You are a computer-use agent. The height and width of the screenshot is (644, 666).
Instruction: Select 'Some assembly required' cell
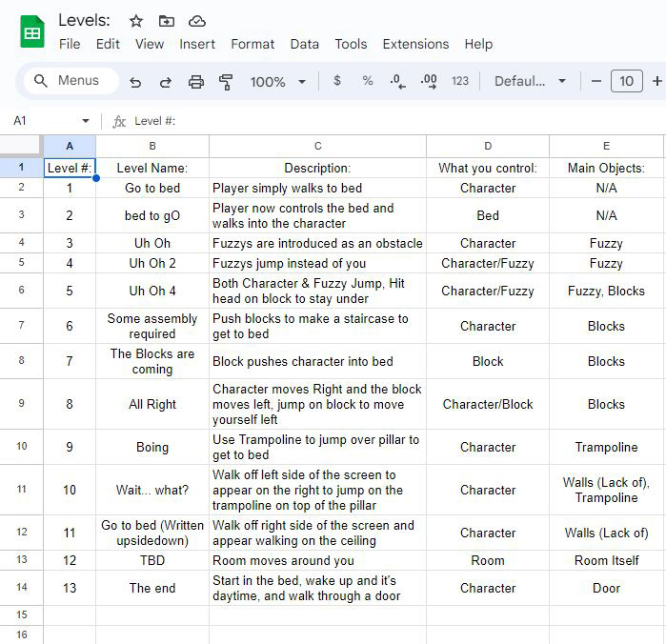(152, 326)
